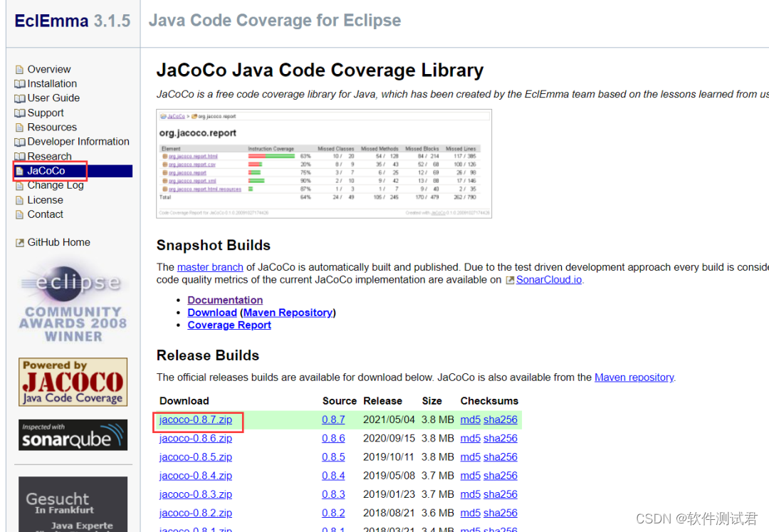Open md5 checksum for jacoco-0.8.6

(471, 439)
